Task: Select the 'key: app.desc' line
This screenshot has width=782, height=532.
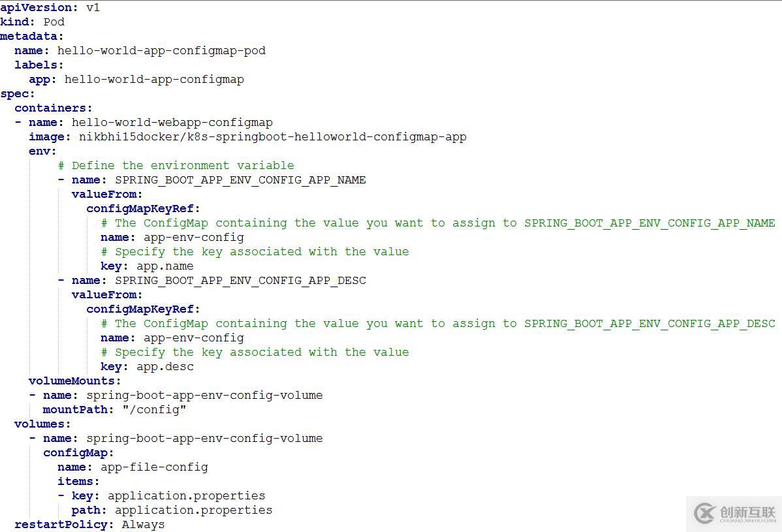Action: pyautogui.click(x=147, y=368)
